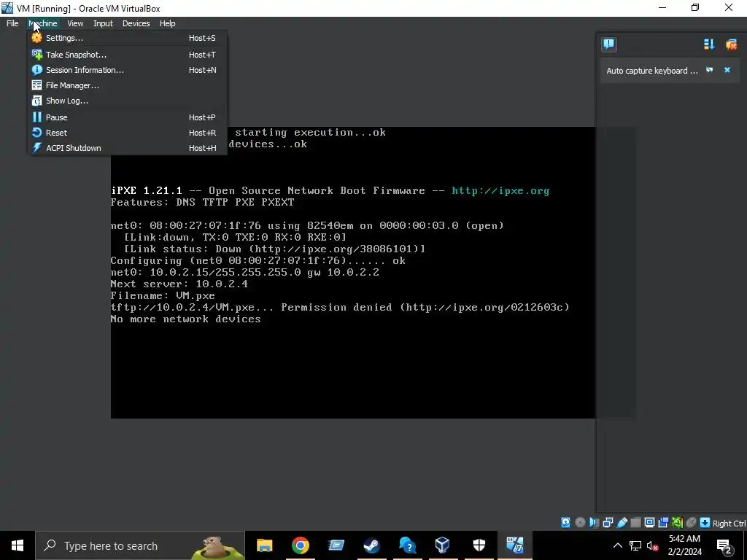747x560 pixels.
Task: Click the hard disk activity indicator
Action: (565, 522)
